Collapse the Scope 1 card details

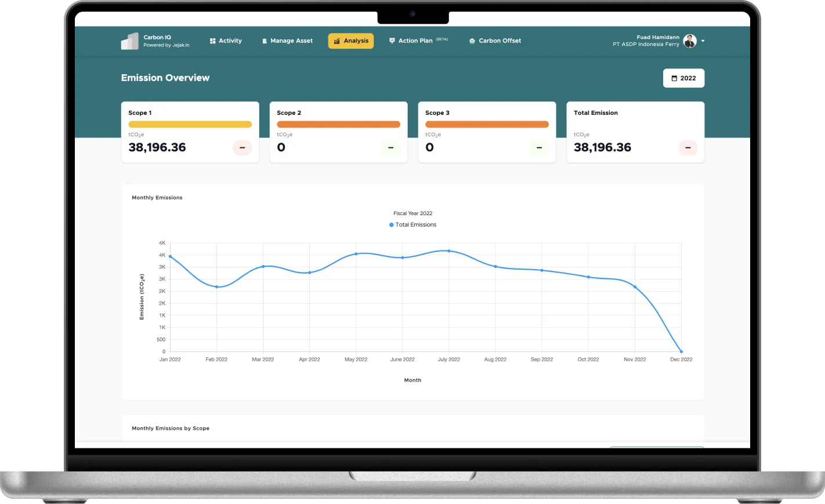click(242, 147)
